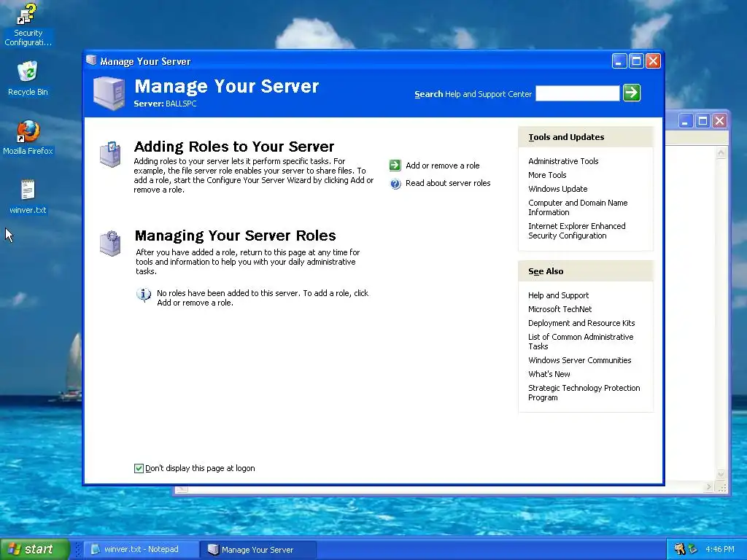
Task: Click the Adding Roles server icon
Action: click(x=110, y=154)
